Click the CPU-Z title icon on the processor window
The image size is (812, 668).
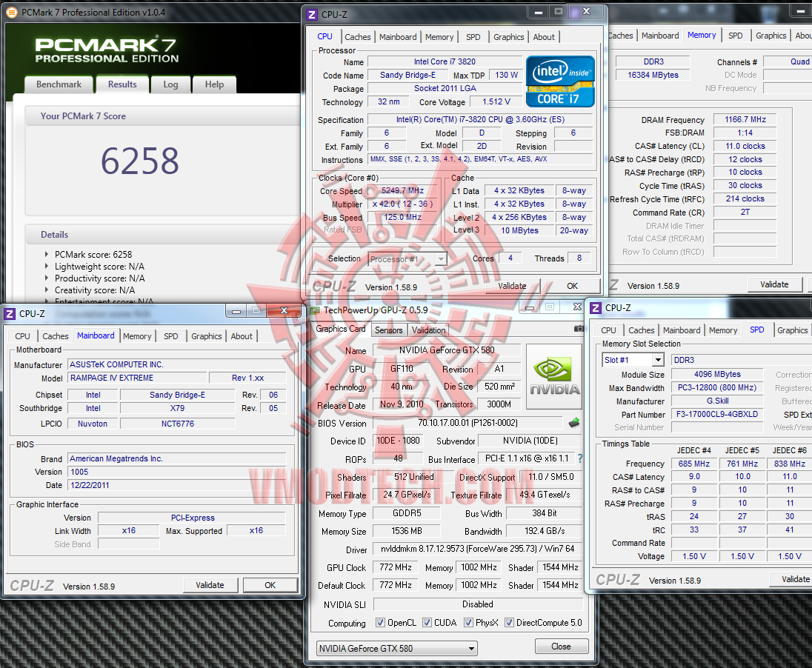[312, 15]
